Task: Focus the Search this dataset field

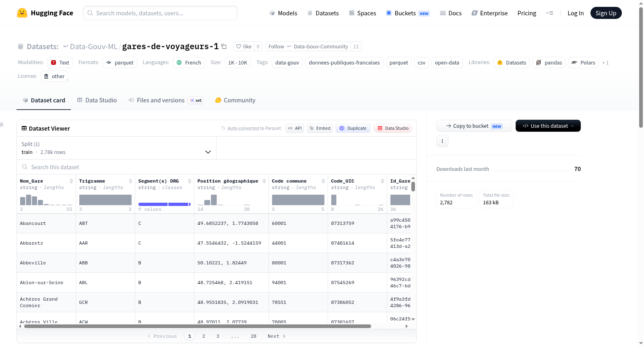Action: pyautogui.click(x=217, y=167)
